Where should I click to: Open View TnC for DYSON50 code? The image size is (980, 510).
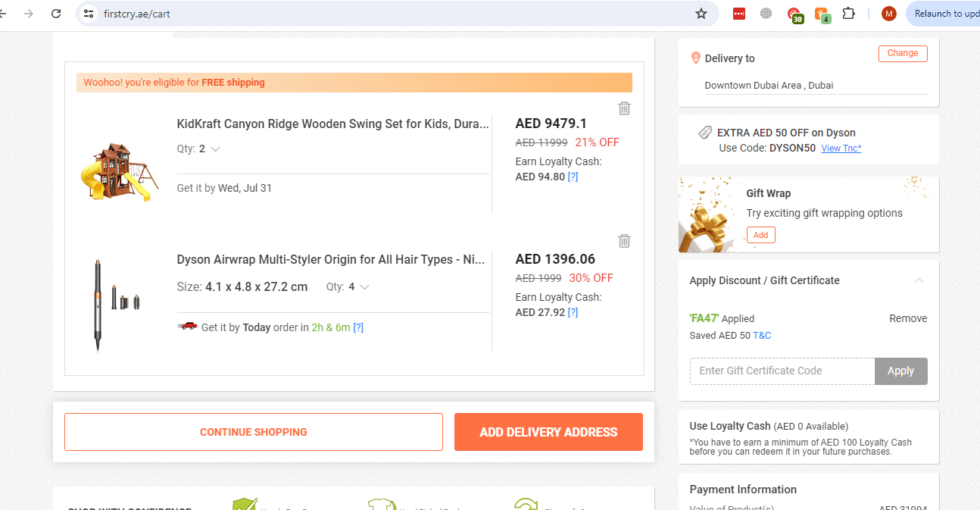pos(841,149)
